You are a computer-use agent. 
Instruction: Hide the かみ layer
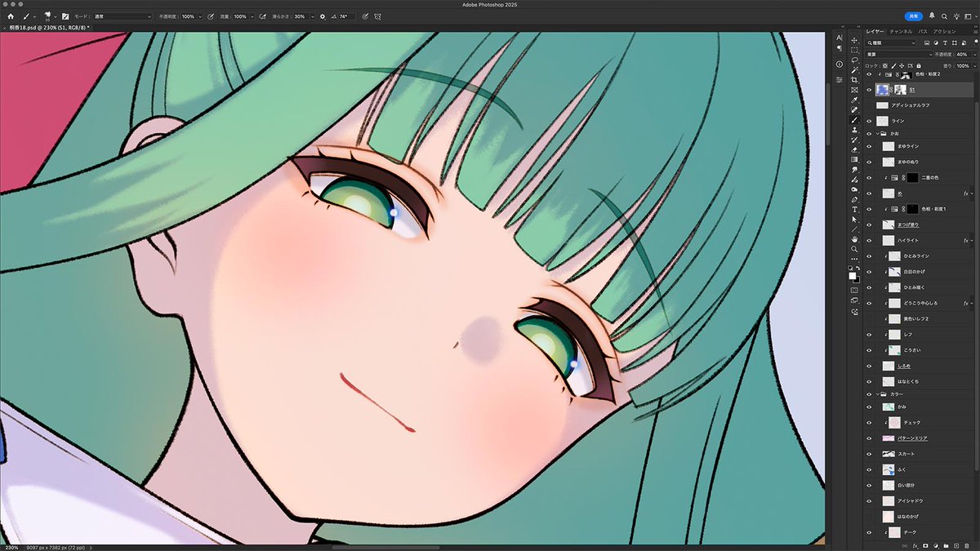click(869, 407)
